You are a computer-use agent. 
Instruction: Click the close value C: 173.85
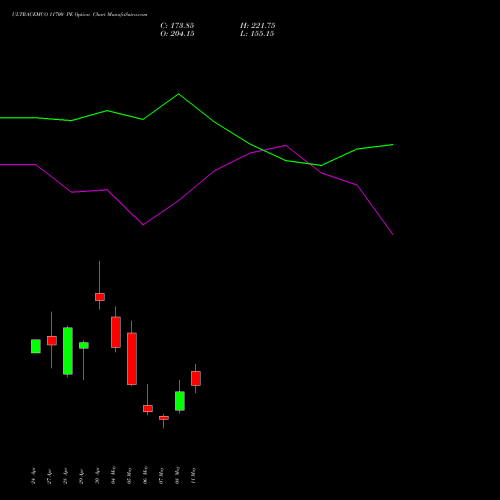tap(177, 26)
